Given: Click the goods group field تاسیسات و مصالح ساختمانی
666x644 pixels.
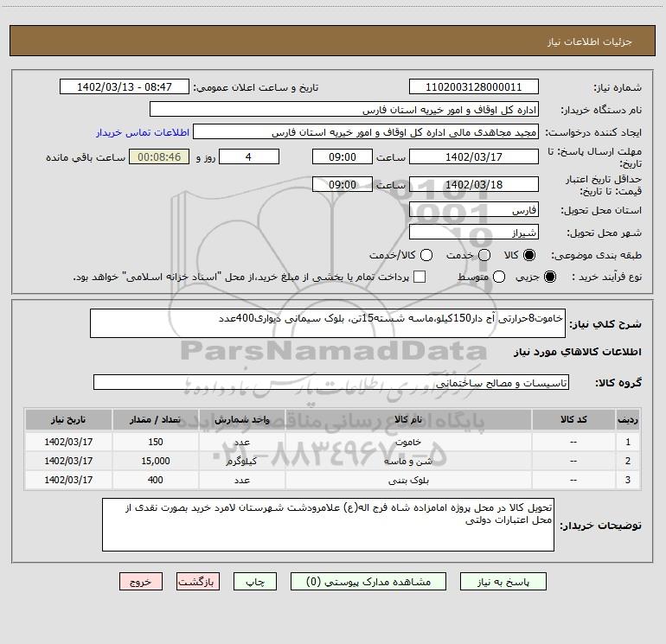Looking at the screenshot, I should pos(331,382).
